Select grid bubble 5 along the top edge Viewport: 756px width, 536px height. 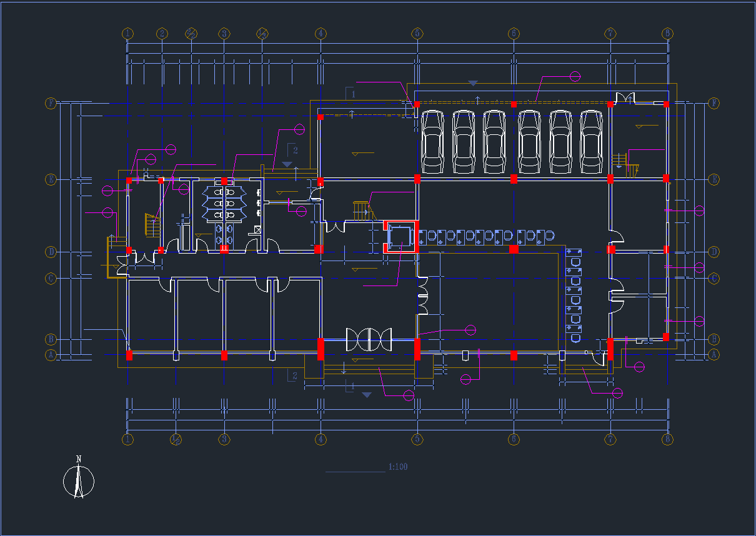click(417, 33)
